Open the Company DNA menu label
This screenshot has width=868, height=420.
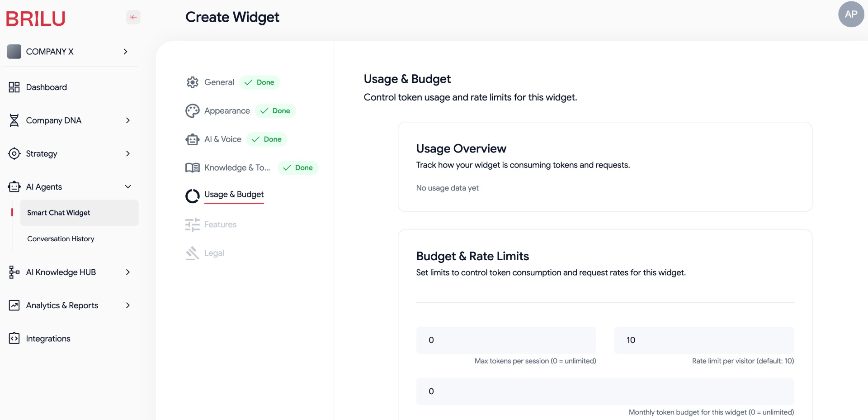[x=54, y=120]
